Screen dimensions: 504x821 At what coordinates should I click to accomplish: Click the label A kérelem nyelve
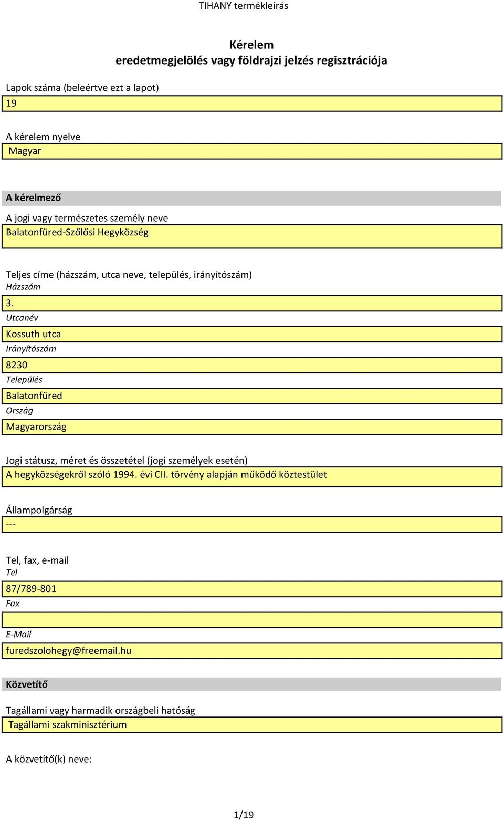(43, 137)
